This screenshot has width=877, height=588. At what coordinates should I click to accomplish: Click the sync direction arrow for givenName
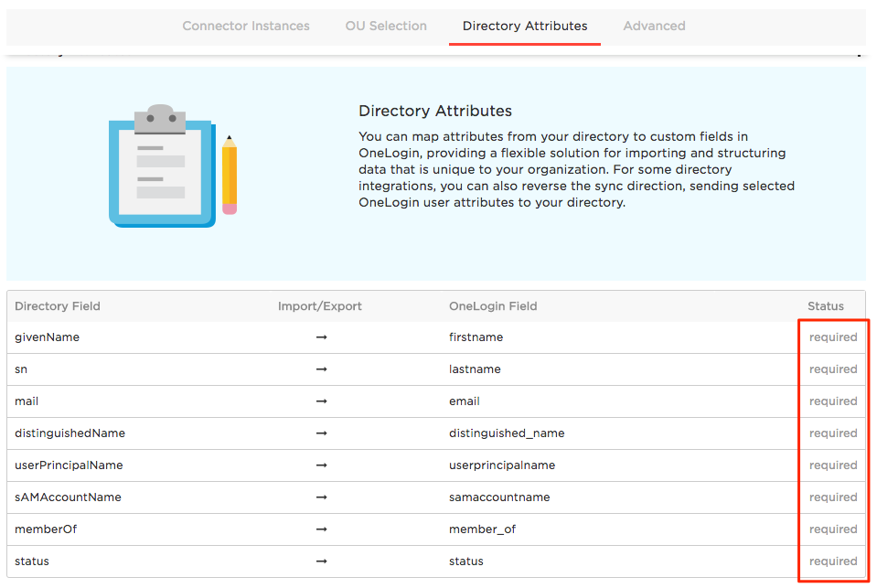coord(321,337)
